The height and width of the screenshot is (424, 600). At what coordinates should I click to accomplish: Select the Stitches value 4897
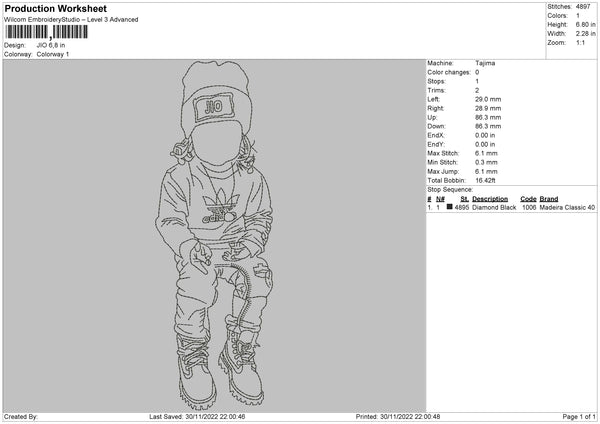click(x=583, y=7)
